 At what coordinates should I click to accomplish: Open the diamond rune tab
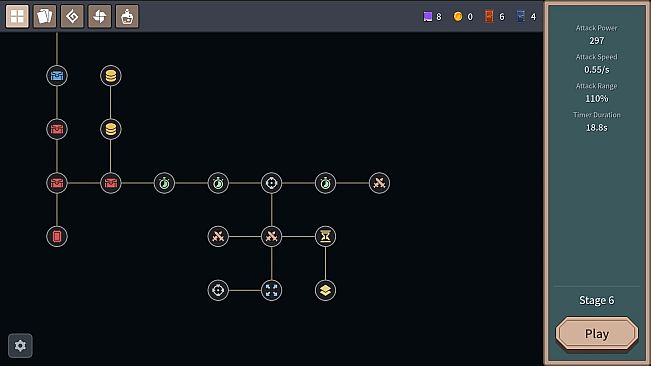click(72, 17)
